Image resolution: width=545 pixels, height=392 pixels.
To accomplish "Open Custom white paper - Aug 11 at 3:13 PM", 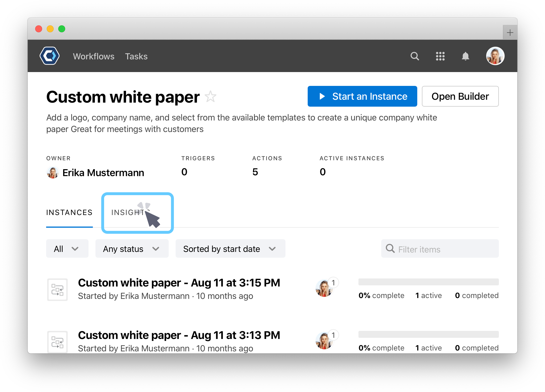I will click(x=179, y=335).
